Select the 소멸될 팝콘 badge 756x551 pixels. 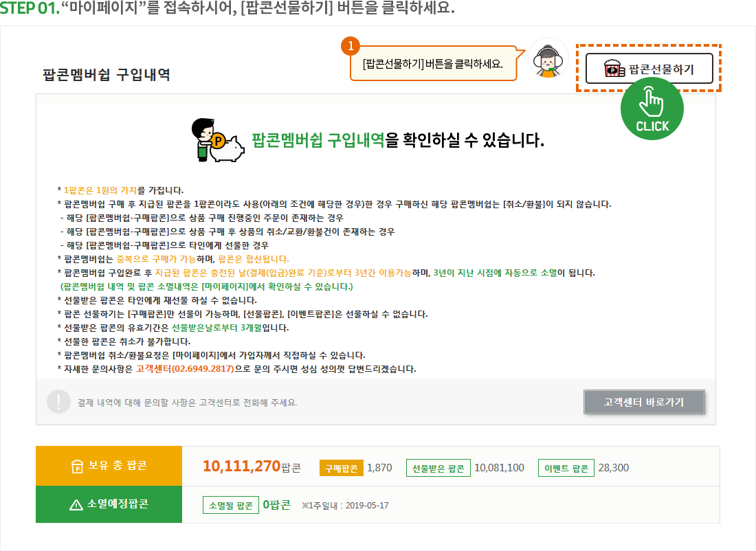(230, 505)
